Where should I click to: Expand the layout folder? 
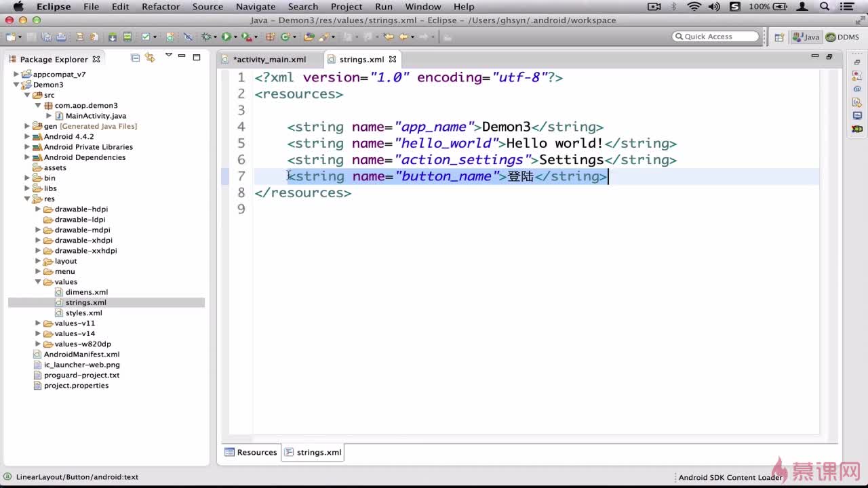[38, 261]
